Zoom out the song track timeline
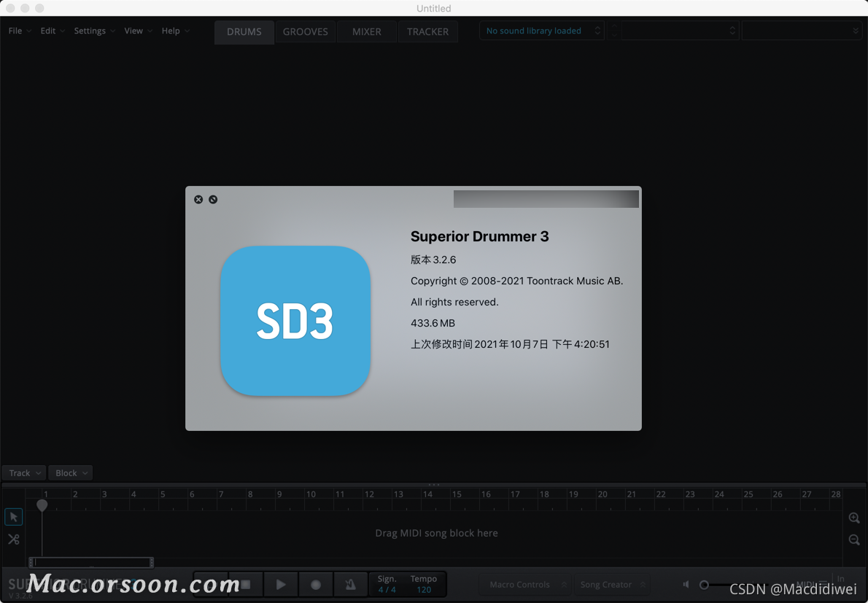Viewport: 868px width, 603px height. coord(854,540)
